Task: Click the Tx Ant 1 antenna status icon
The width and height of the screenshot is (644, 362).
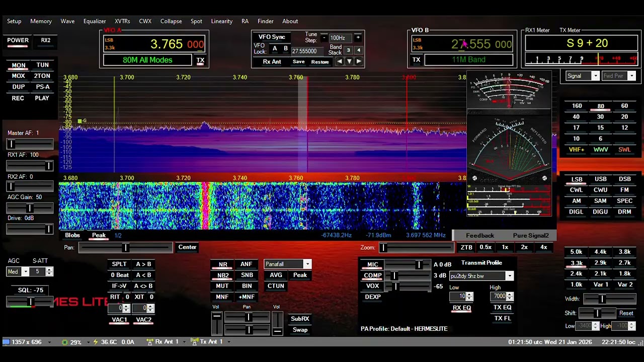Action: tap(195, 342)
